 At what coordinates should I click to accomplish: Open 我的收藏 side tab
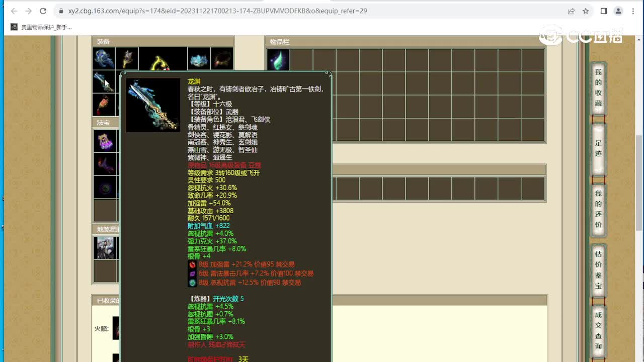pos(598,88)
